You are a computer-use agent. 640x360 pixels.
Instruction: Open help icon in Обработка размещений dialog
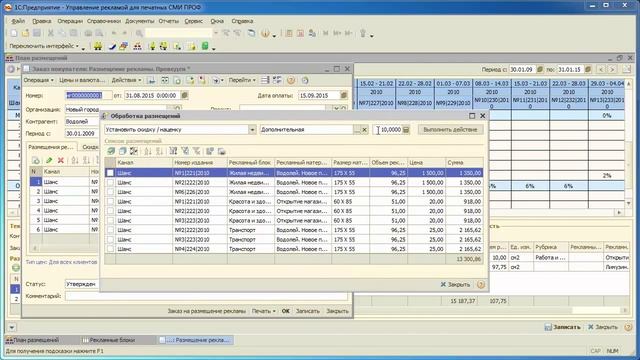(481, 284)
